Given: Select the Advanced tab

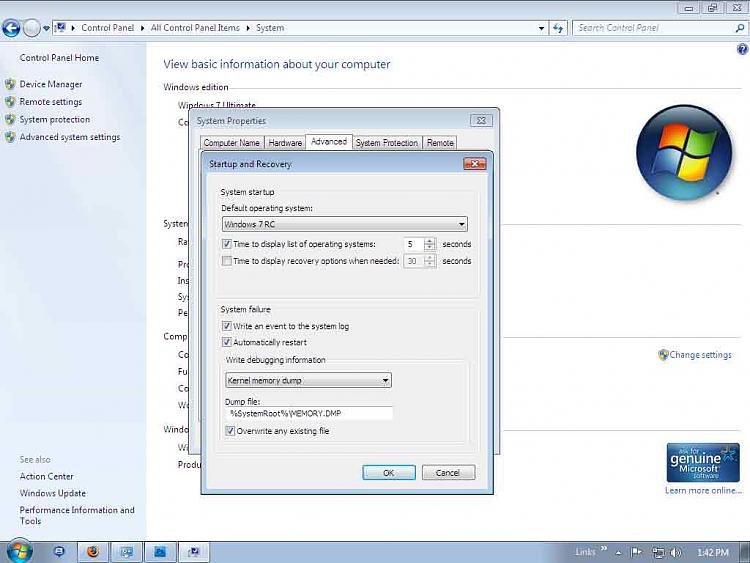Looking at the screenshot, I should pyautogui.click(x=329, y=142).
